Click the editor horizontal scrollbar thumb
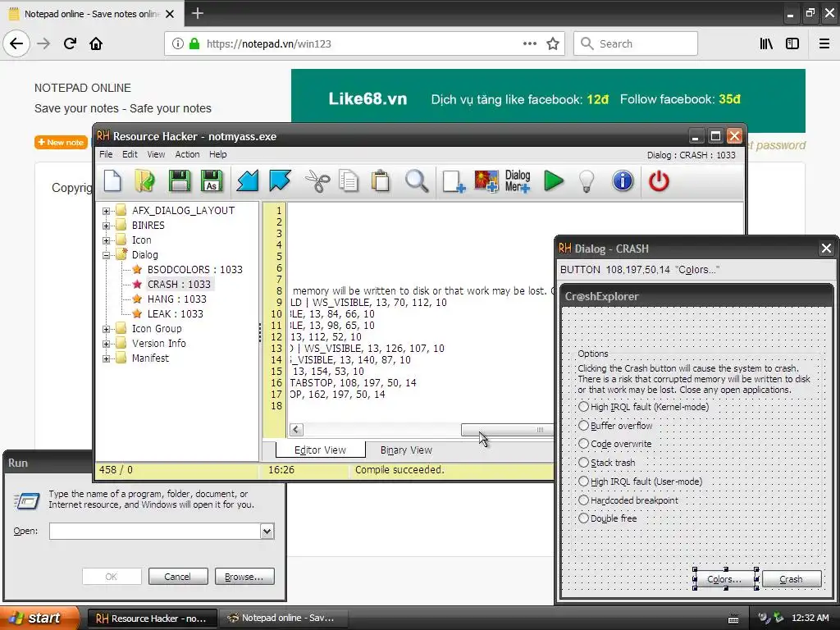 point(507,430)
